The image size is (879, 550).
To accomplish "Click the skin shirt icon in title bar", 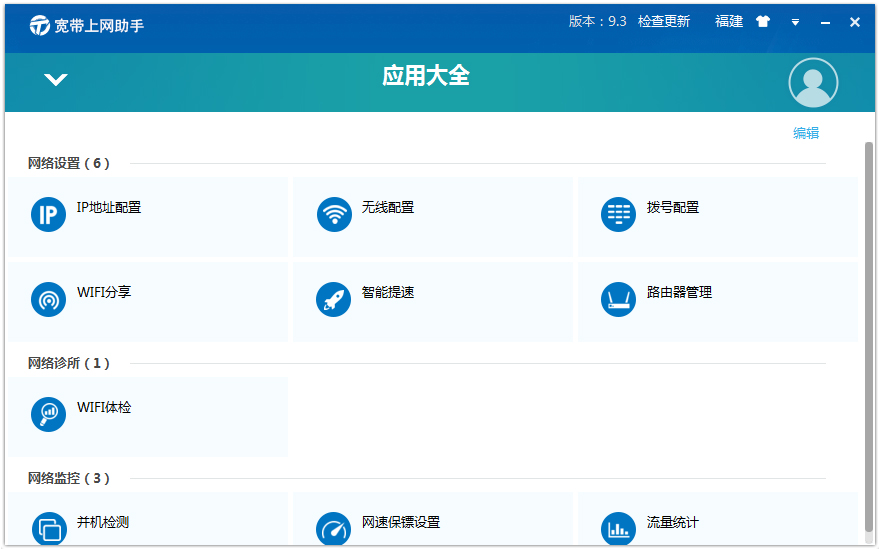I will [764, 22].
